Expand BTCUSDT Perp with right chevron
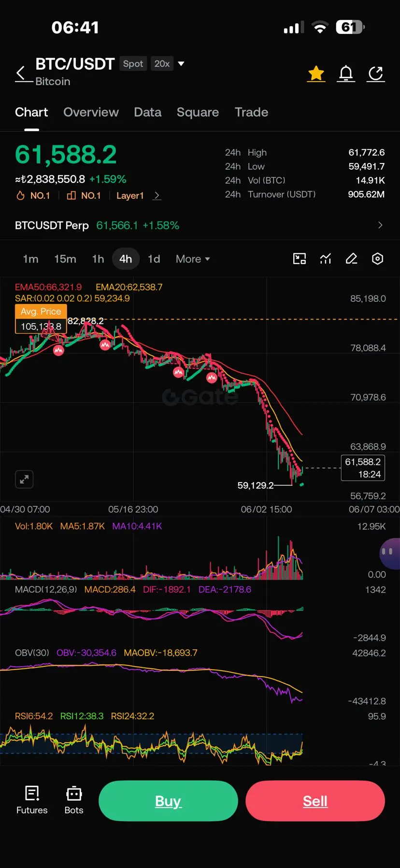Image resolution: width=400 pixels, height=868 pixels. click(x=380, y=225)
